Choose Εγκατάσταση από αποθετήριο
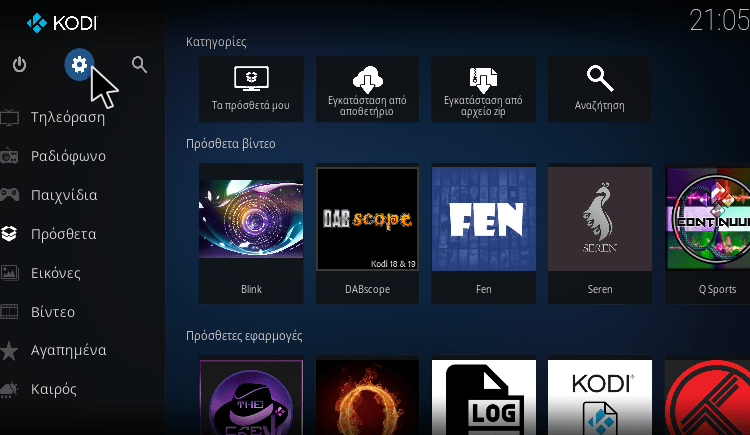 coord(367,89)
